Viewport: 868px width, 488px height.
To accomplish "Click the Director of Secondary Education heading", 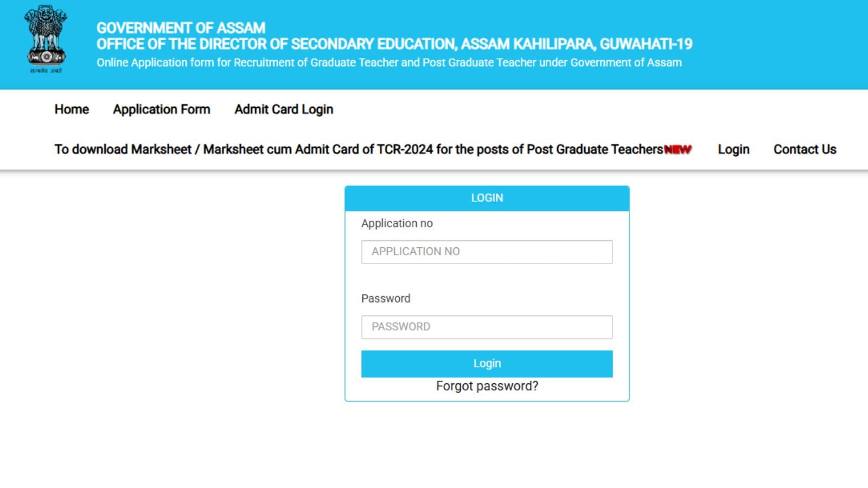I will coord(394,44).
